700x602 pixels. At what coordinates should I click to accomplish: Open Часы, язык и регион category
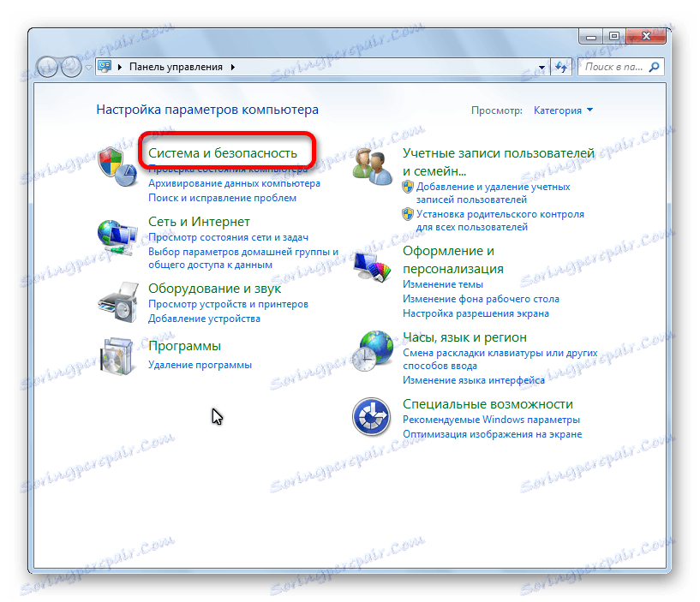(464, 337)
